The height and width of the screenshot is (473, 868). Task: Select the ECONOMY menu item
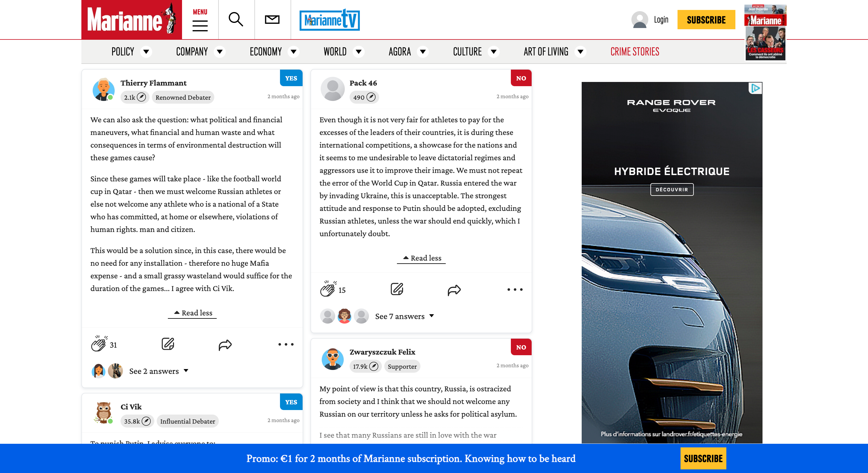266,52
